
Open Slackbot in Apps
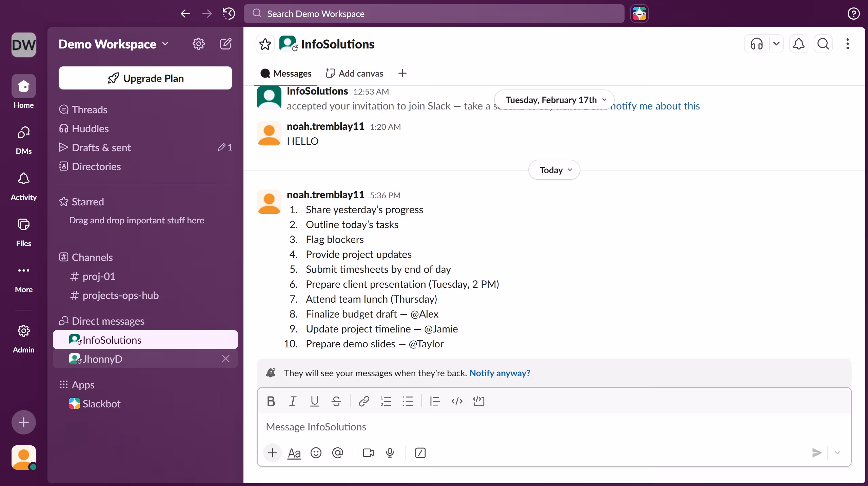click(145, 404)
